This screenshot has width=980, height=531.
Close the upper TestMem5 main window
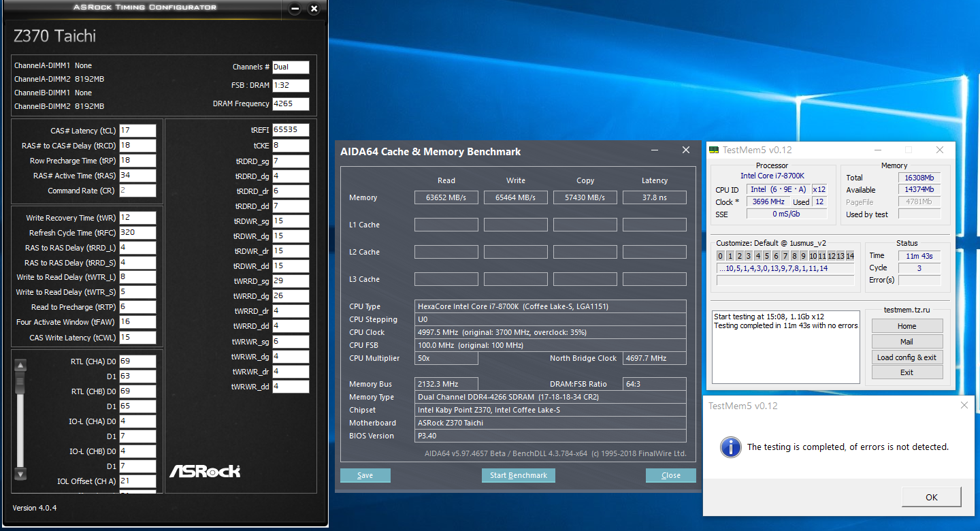[940, 150]
